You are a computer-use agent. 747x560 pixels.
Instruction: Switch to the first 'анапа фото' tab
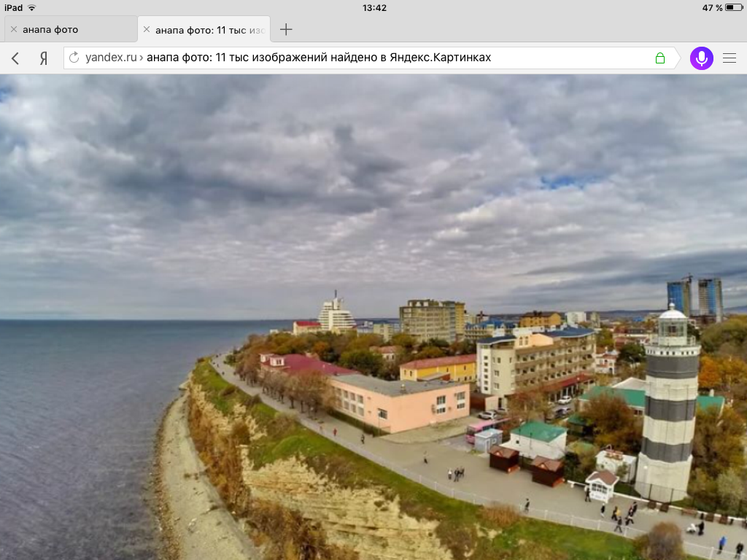point(71,29)
